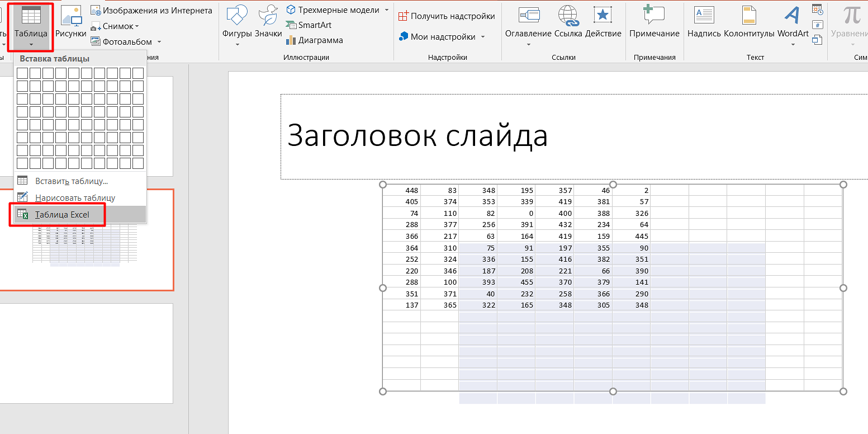The height and width of the screenshot is (434, 868).
Task: Click the cell containing 83
Action: click(x=440, y=191)
